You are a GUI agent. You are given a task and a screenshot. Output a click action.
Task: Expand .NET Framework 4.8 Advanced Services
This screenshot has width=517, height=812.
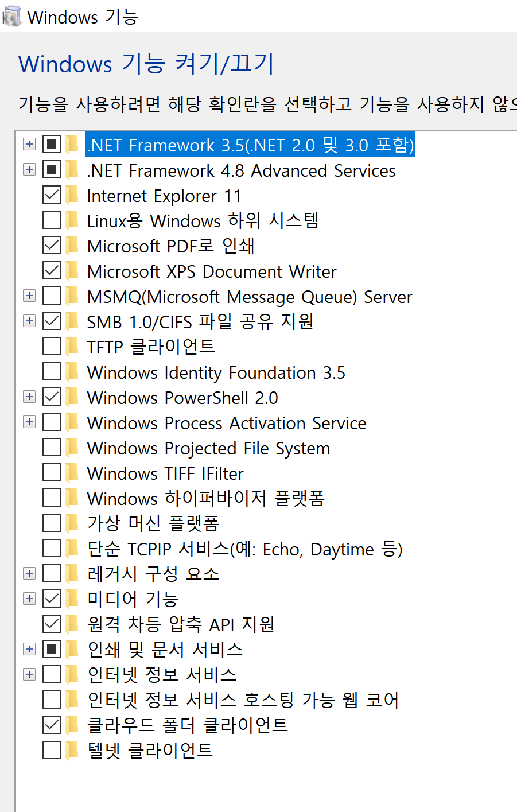pos(29,169)
